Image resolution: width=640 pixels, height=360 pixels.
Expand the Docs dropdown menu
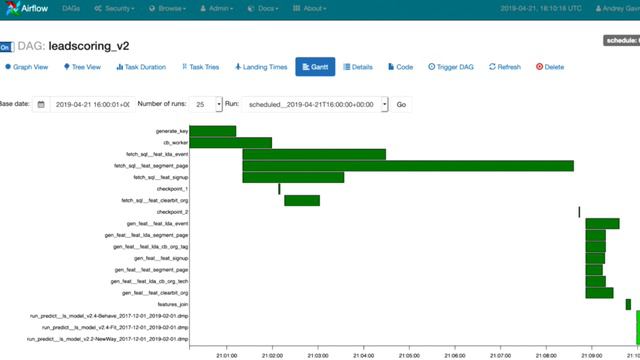[x=263, y=8]
